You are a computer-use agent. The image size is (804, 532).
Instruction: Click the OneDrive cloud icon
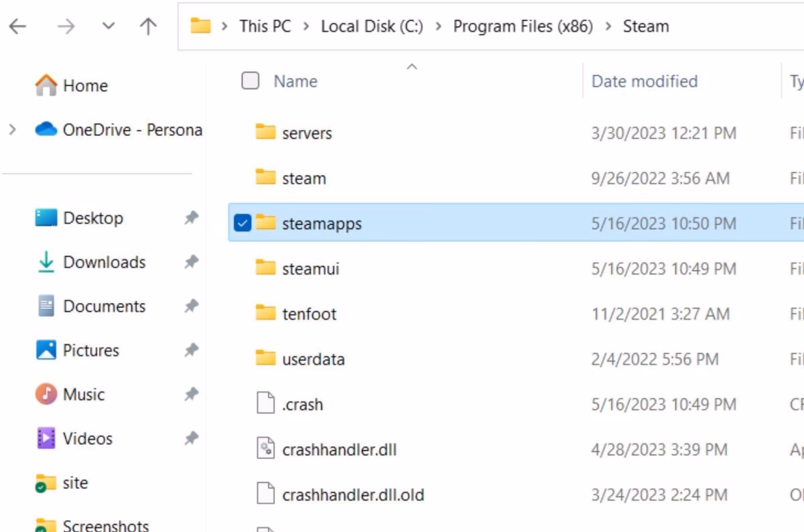coord(46,129)
